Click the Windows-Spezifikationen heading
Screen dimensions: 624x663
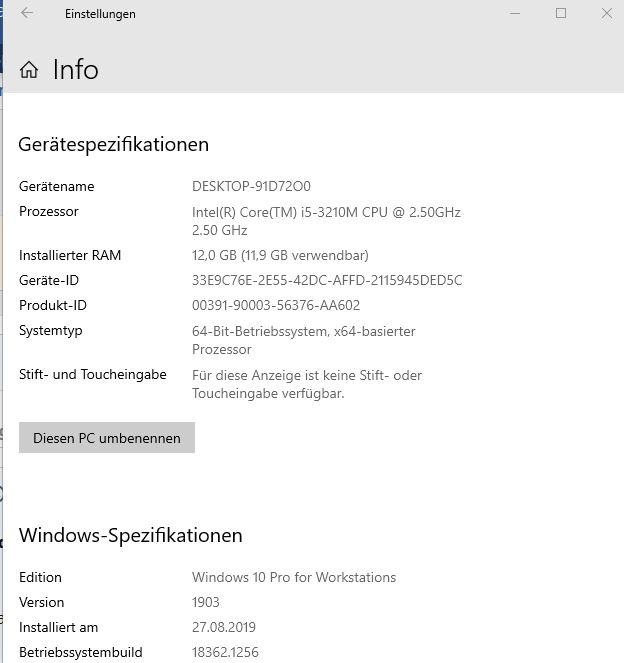point(131,535)
